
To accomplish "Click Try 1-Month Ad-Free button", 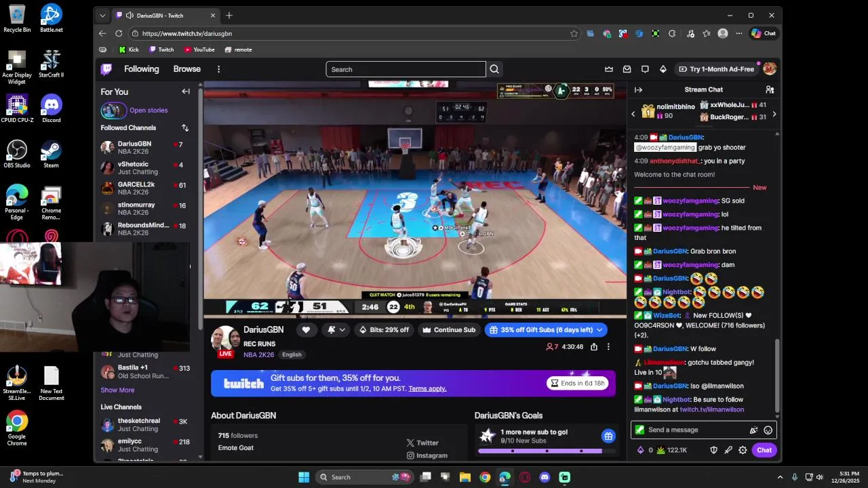I will click(x=716, y=69).
